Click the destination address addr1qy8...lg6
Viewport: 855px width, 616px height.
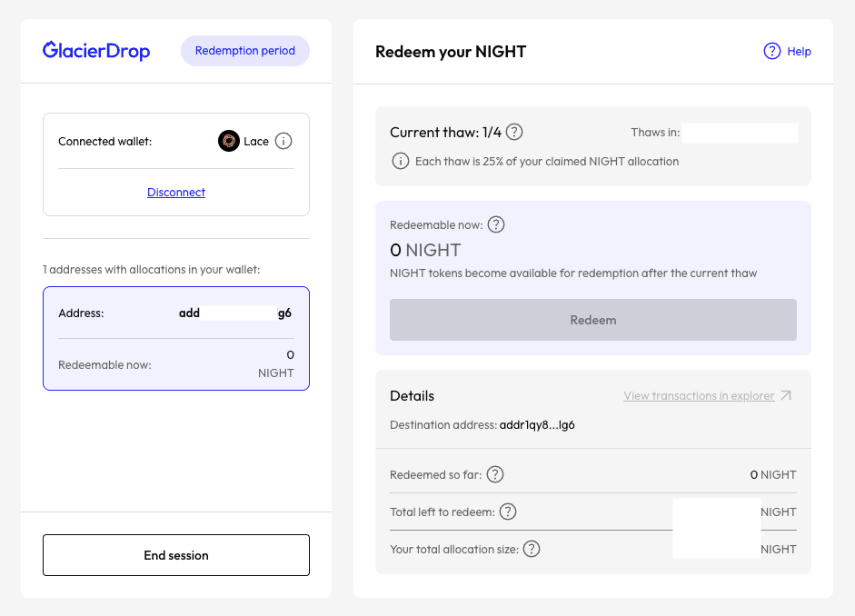pyautogui.click(x=537, y=424)
